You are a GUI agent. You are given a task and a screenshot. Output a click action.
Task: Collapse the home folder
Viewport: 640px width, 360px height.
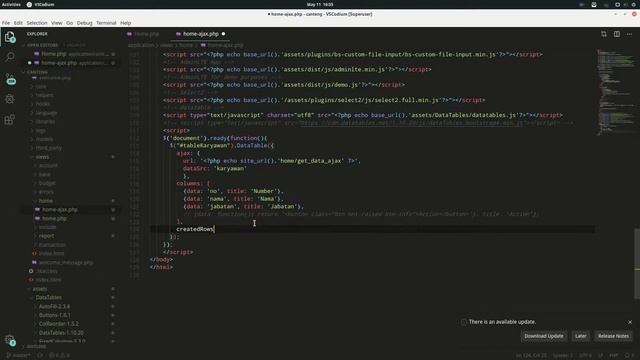pos(46,201)
